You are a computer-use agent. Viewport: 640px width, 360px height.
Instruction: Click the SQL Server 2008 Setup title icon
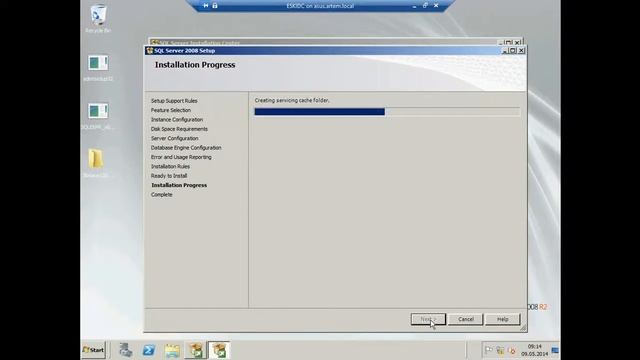pos(149,51)
